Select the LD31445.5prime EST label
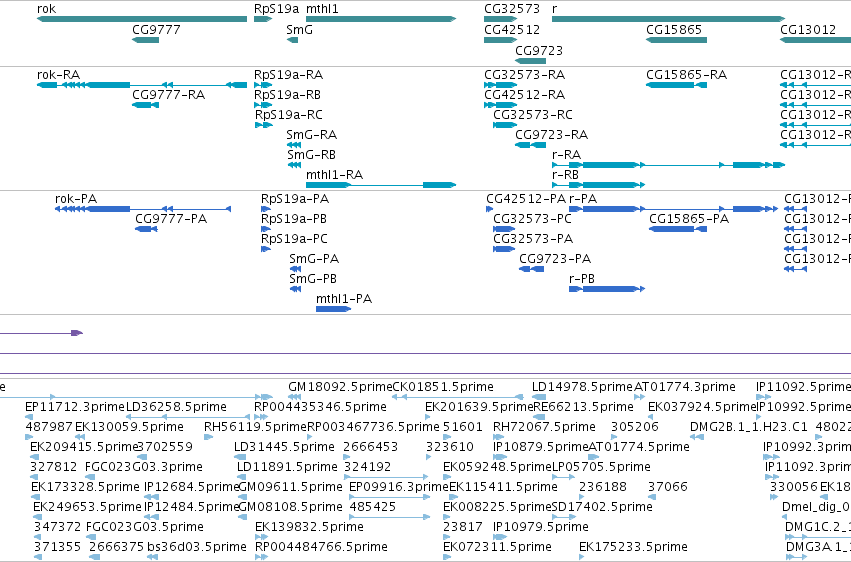 coord(284,447)
